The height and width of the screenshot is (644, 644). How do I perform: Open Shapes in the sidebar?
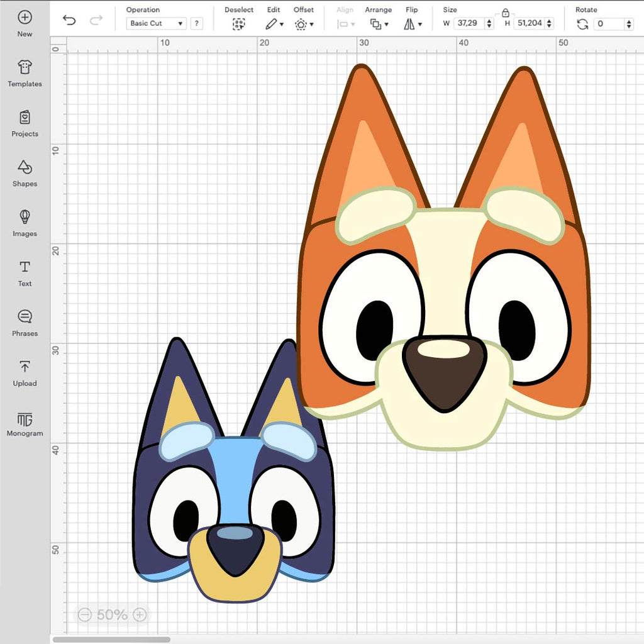(x=25, y=173)
